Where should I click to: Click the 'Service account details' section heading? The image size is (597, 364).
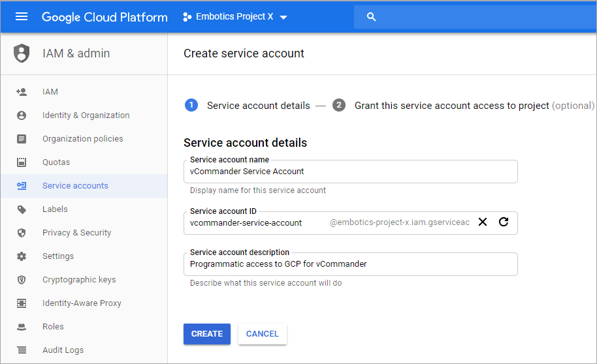coord(245,143)
